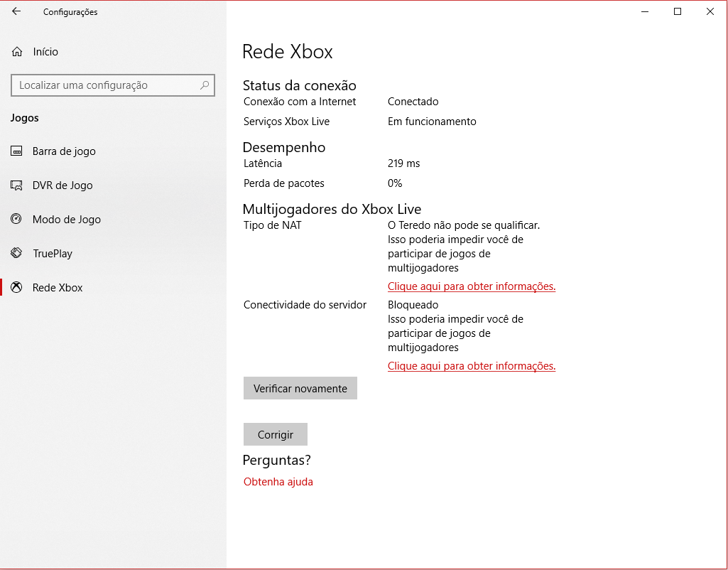Close the Configurações window
This screenshot has width=728, height=570.
click(710, 11)
